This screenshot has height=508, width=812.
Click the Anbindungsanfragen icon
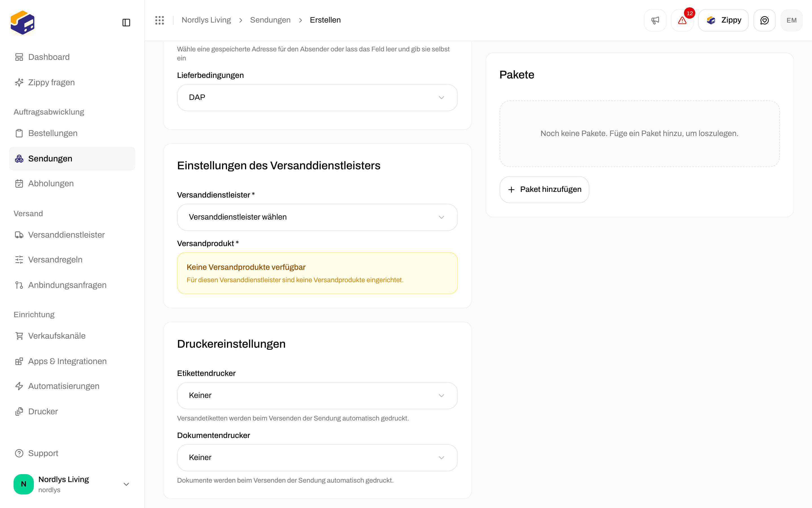tap(19, 285)
